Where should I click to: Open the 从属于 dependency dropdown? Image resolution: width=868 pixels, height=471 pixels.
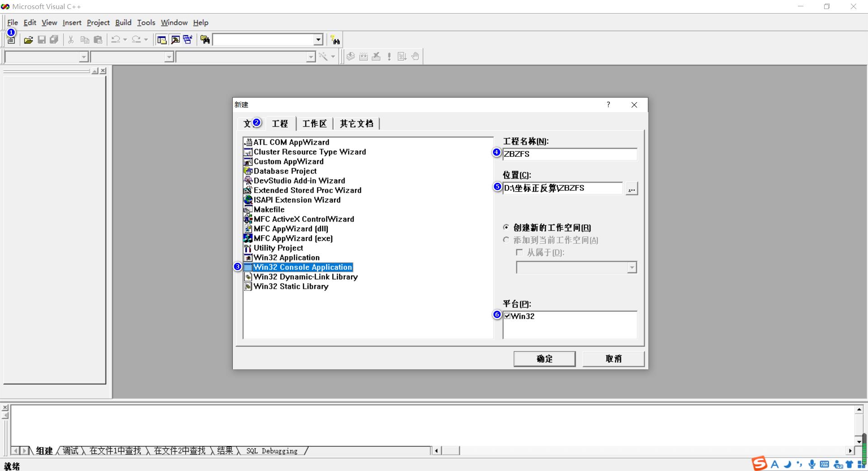click(x=632, y=268)
